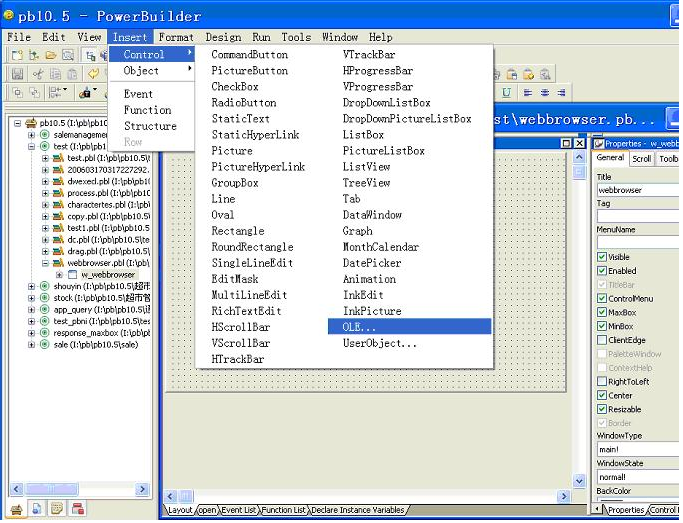Click the Center text alignment icon

tap(544, 92)
